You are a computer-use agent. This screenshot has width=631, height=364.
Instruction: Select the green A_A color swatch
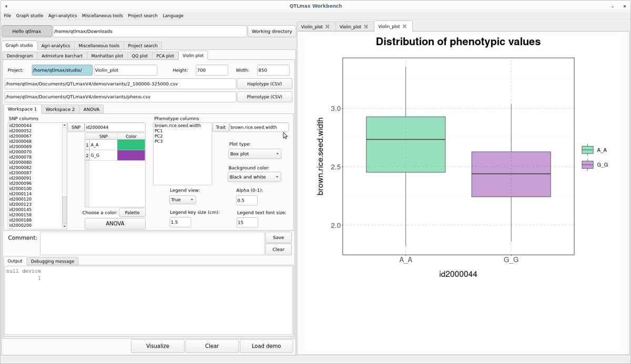[131, 145]
